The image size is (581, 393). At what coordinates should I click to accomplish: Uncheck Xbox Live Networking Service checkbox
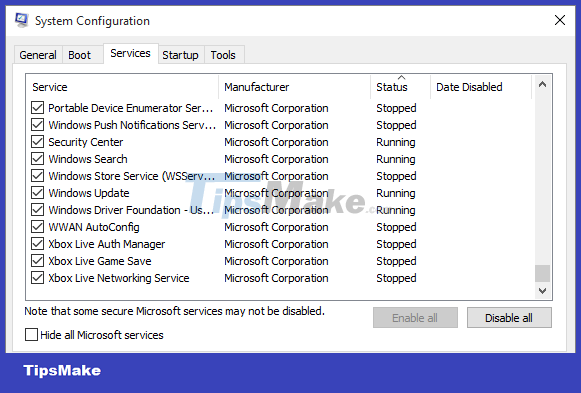[37, 278]
